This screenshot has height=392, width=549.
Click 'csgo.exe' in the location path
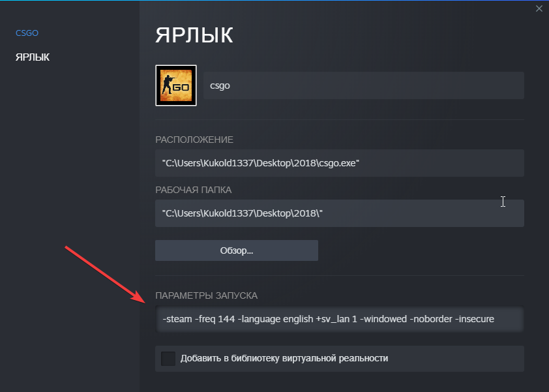[338, 163]
